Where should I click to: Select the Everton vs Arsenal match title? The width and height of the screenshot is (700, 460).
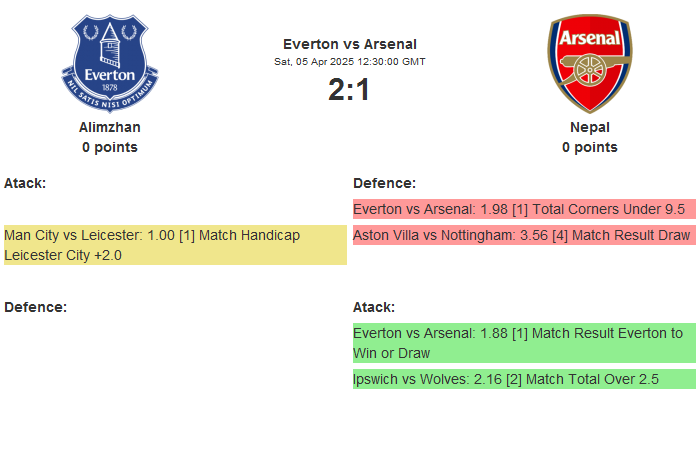(x=350, y=43)
